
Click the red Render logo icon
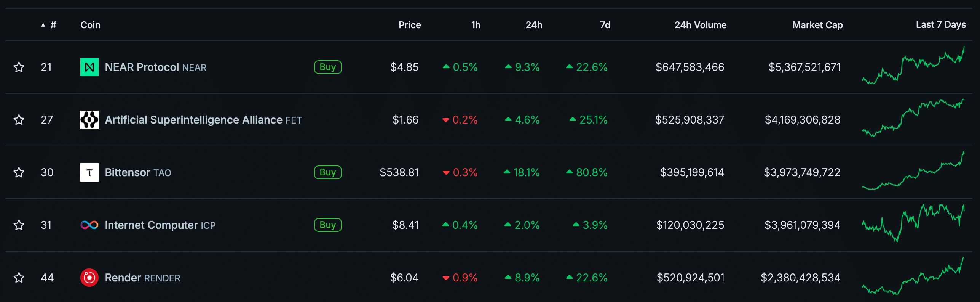pyautogui.click(x=89, y=278)
